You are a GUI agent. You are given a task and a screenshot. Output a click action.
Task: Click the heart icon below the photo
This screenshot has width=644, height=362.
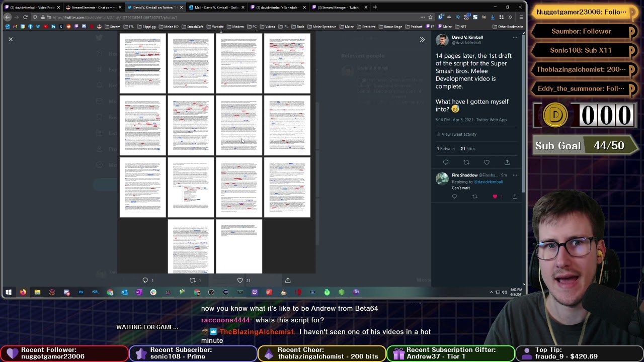pyautogui.click(x=240, y=280)
